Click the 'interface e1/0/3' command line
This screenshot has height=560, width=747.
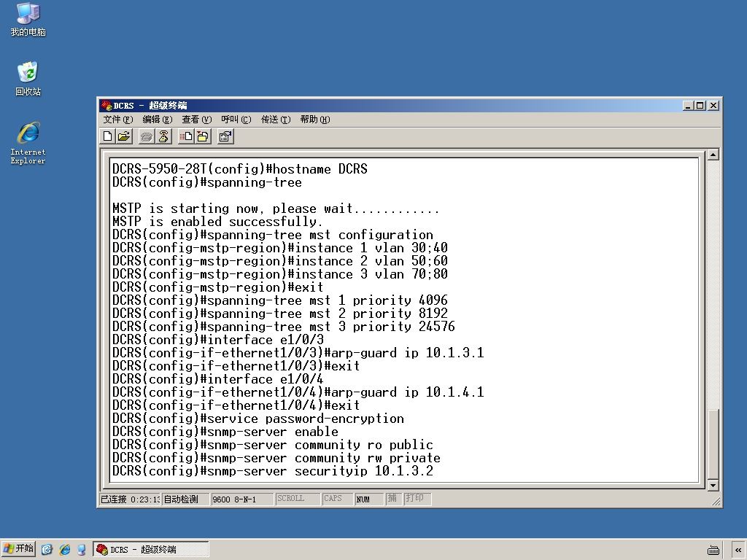coord(218,340)
